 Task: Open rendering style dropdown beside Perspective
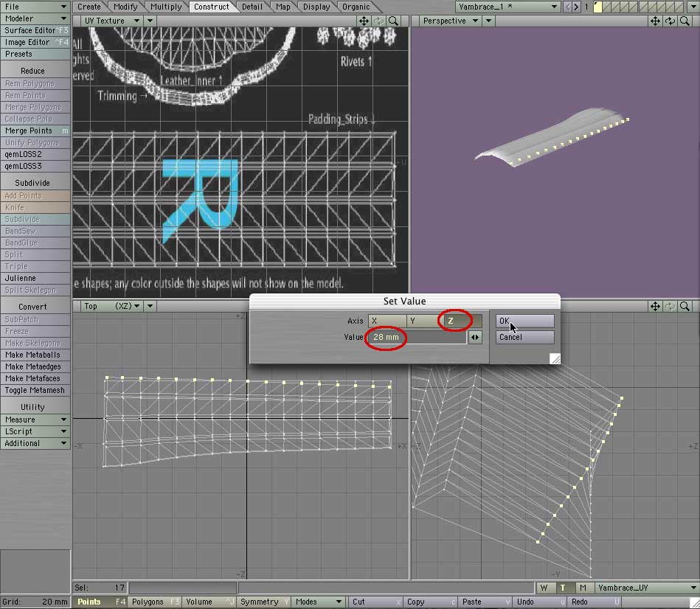tap(488, 21)
